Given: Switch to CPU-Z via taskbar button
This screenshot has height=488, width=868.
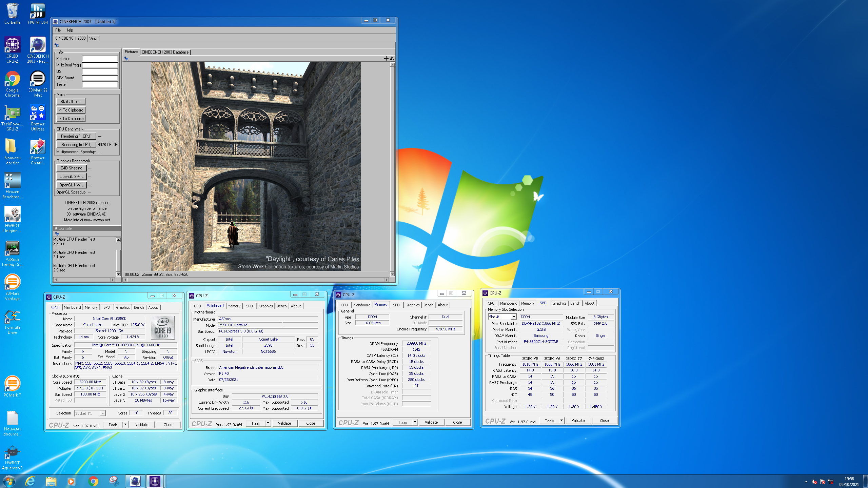Looking at the screenshot, I should [x=155, y=481].
